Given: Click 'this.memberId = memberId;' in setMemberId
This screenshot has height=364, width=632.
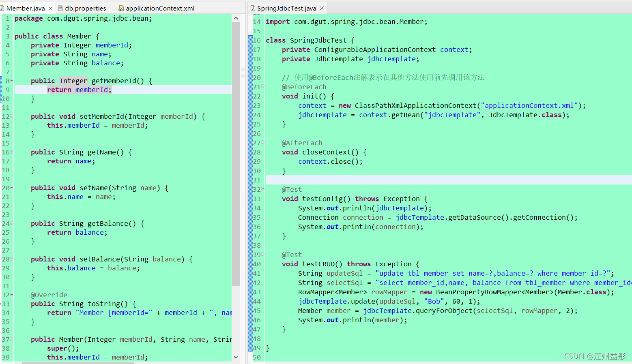Looking at the screenshot, I should coord(97,125).
